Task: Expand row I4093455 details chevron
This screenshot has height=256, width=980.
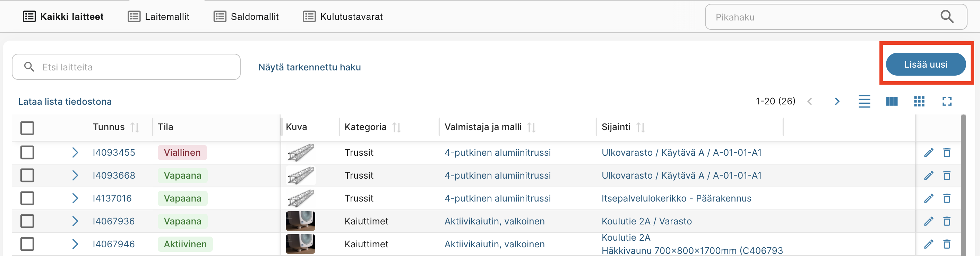Action: pyautogui.click(x=75, y=153)
